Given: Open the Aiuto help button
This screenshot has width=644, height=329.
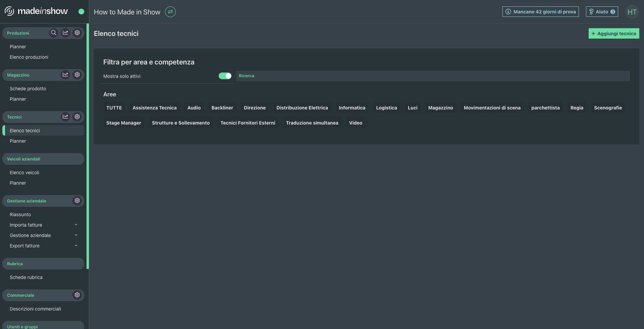Looking at the screenshot, I should (602, 12).
